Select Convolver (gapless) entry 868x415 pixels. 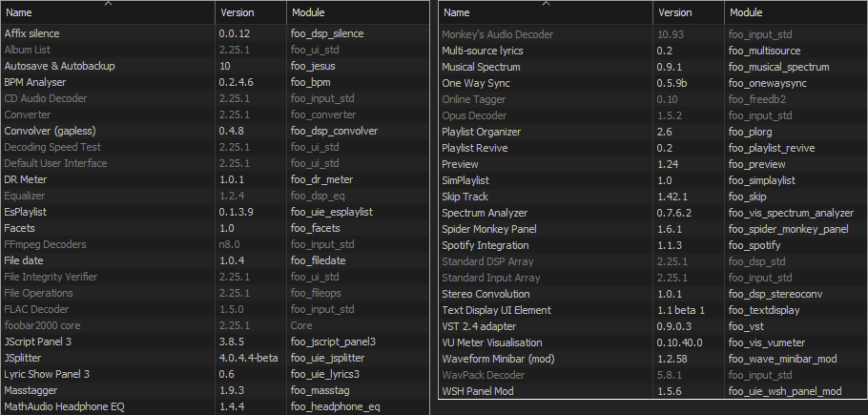coord(216,131)
